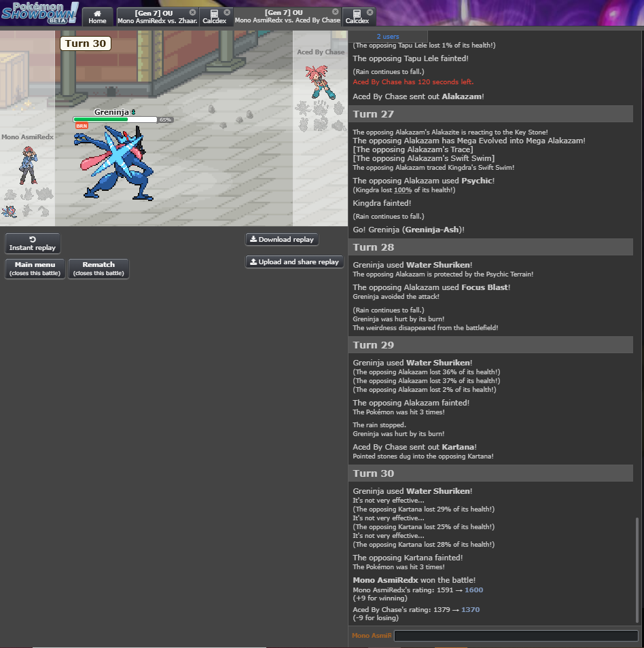The width and height of the screenshot is (644, 648).
Task: Click the Turn 30 badge on the battlefield
Action: click(x=86, y=43)
